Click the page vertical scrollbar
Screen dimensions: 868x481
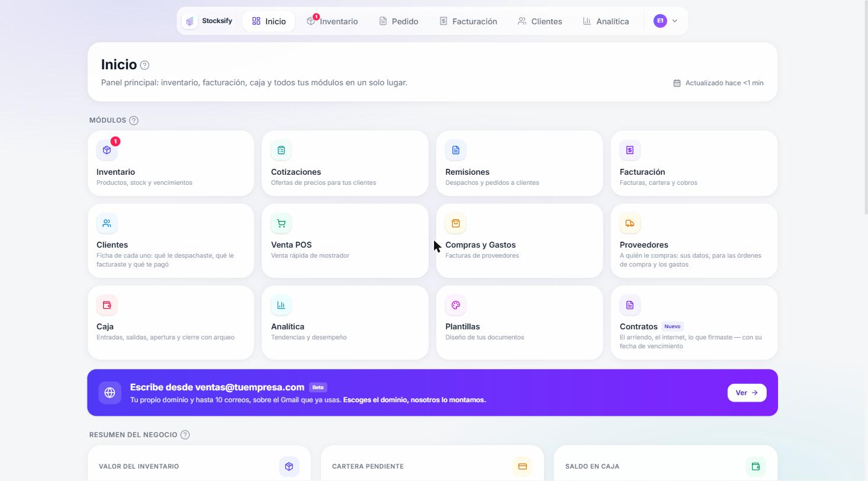866,107
